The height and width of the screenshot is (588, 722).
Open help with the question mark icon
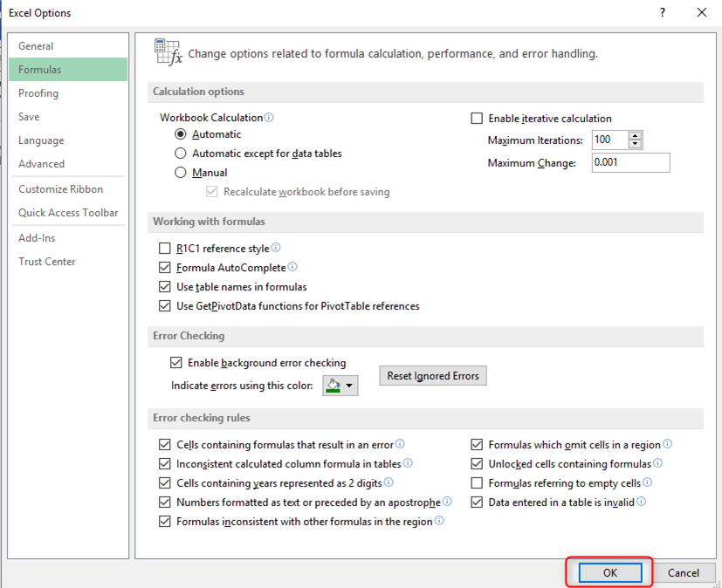[x=662, y=12]
